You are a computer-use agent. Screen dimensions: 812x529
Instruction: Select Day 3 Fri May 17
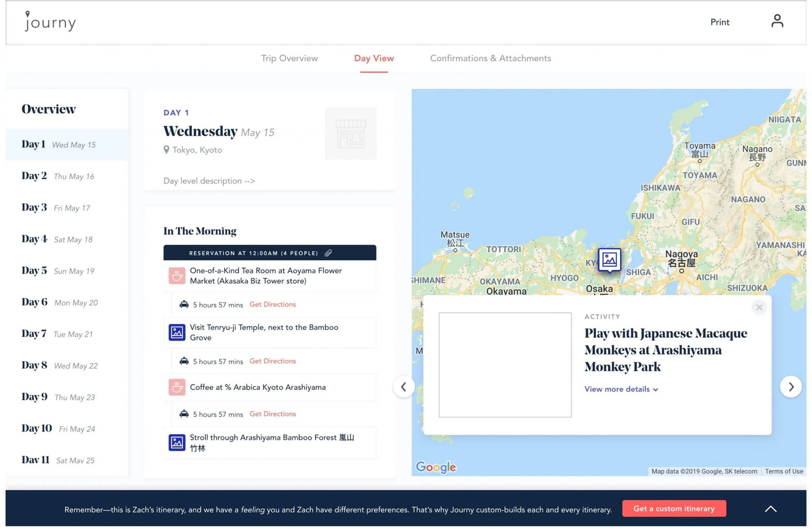[x=67, y=208]
